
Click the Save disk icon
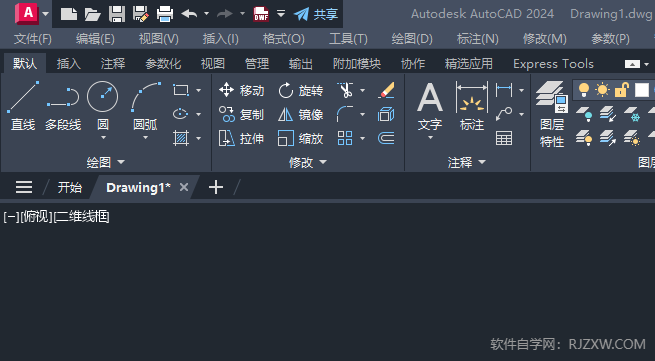[117, 14]
